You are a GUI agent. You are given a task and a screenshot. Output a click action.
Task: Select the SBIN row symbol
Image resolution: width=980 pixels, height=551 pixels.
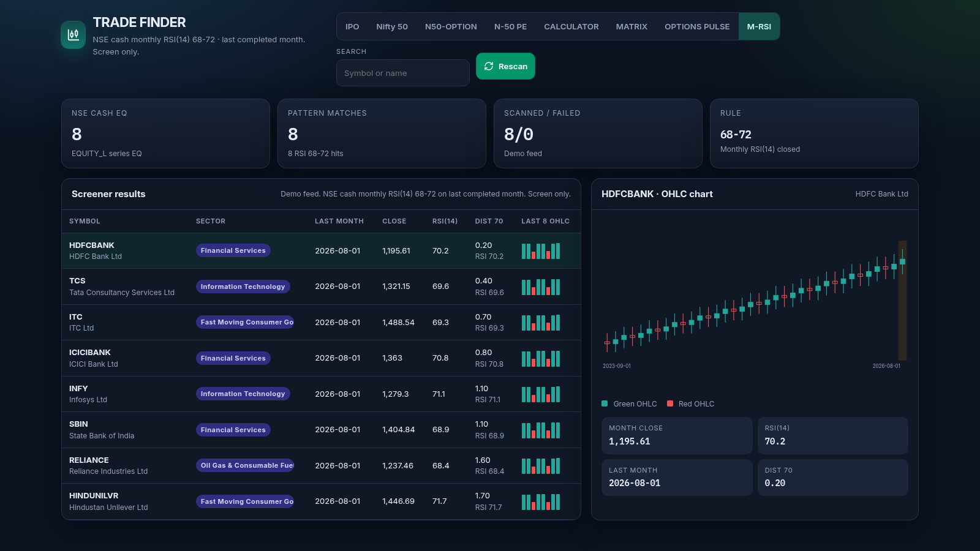pos(78,424)
